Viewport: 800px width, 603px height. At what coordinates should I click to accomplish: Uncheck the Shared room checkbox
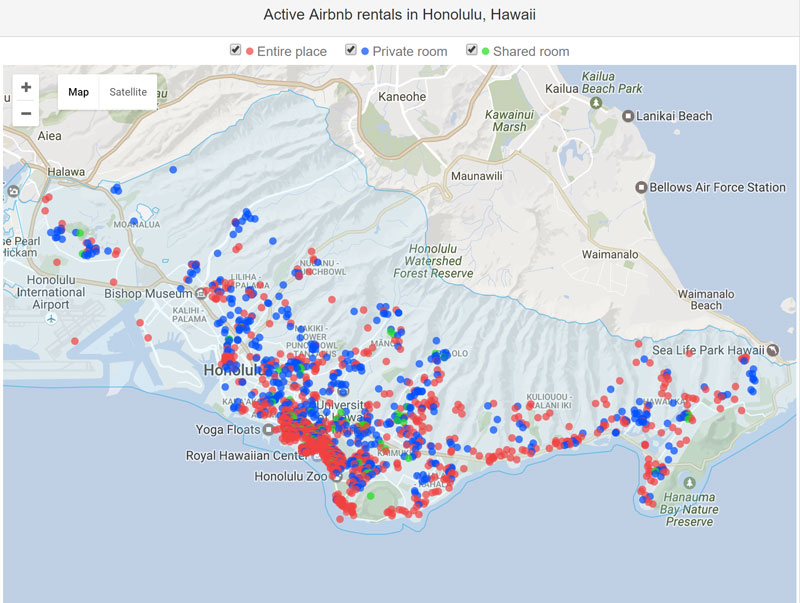tap(471, 49)
